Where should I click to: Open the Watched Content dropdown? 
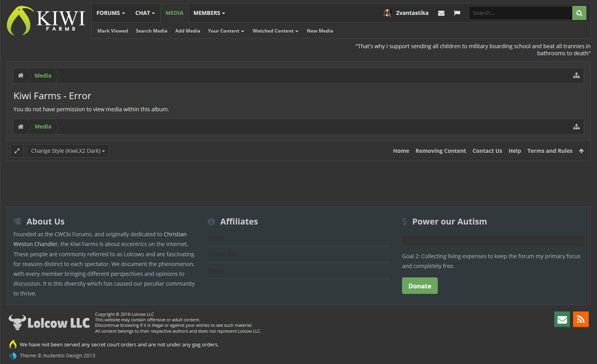tap(275, 31)
